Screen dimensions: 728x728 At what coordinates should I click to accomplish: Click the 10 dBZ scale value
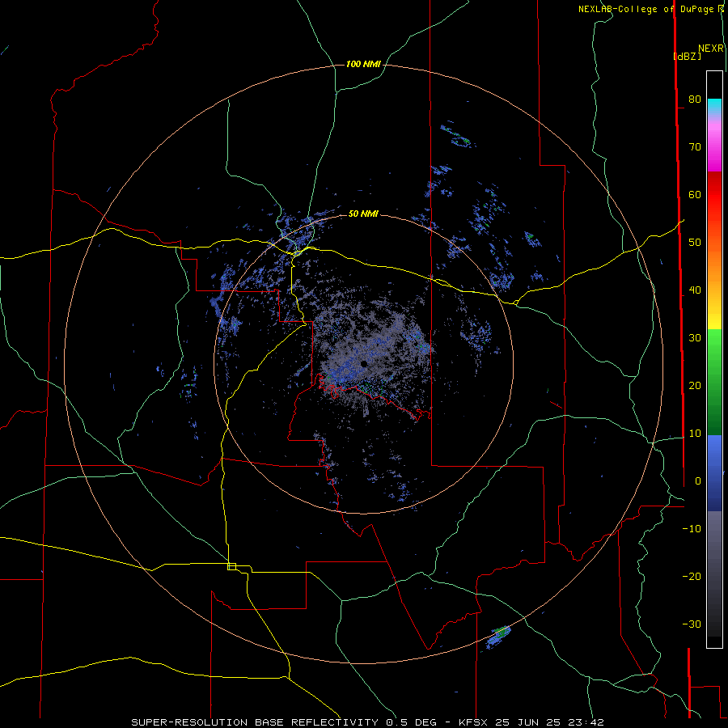click(695, 434)
